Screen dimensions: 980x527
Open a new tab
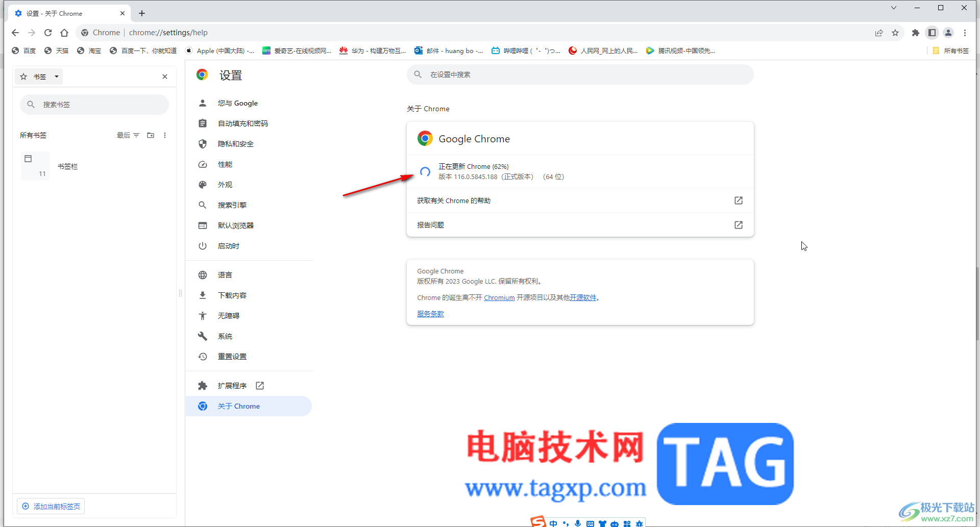[142, 13]
